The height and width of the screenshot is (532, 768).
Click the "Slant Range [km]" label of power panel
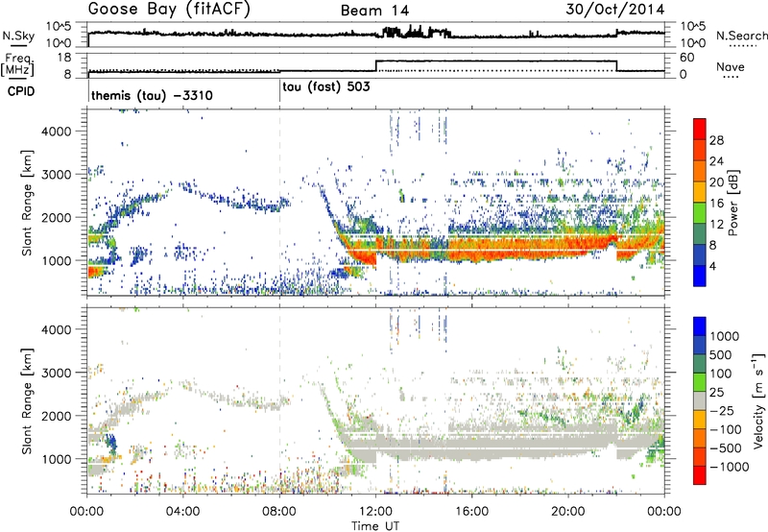[x=27, y=203]
